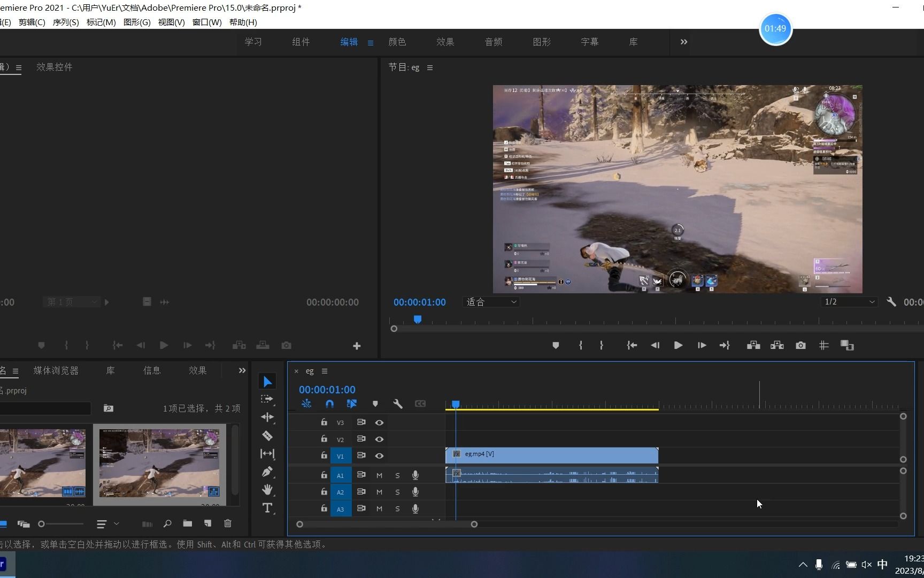Viewport: 924px width, 578px height.
Task: Open 编辑 workspace menu icon
Action: (x=371, y=43)
